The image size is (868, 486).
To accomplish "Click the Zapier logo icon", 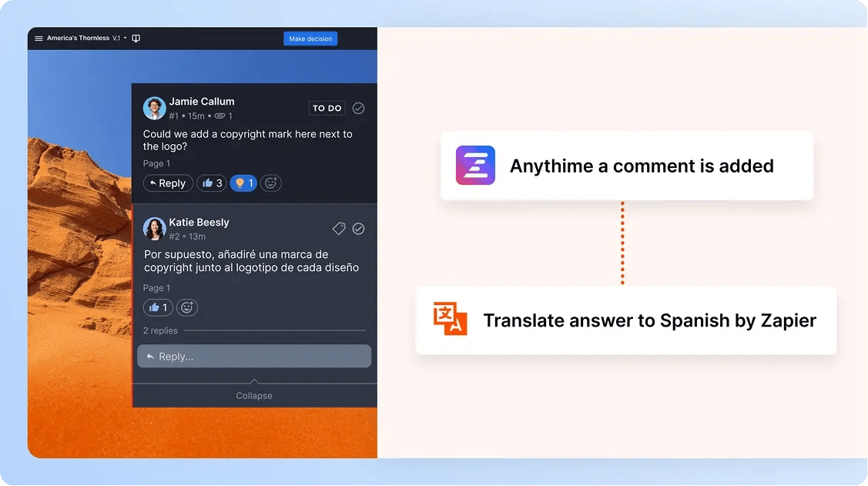I will [x=474, y=165].
